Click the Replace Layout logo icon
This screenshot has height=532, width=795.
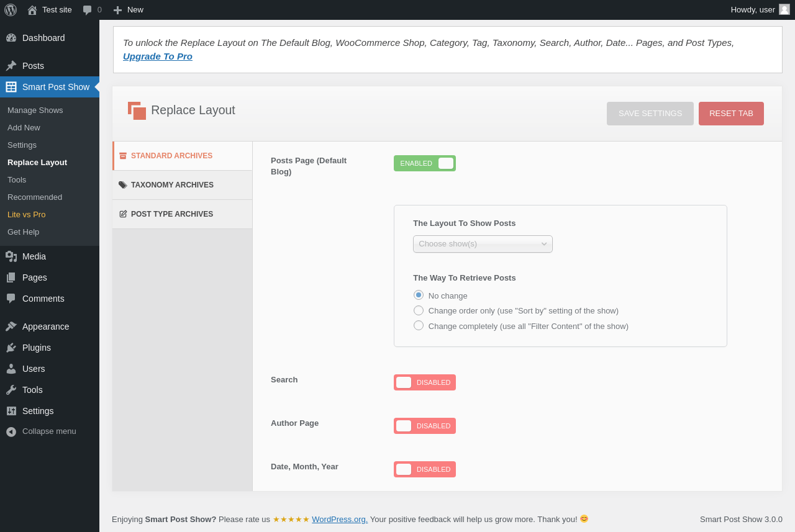tap(137, 110)
